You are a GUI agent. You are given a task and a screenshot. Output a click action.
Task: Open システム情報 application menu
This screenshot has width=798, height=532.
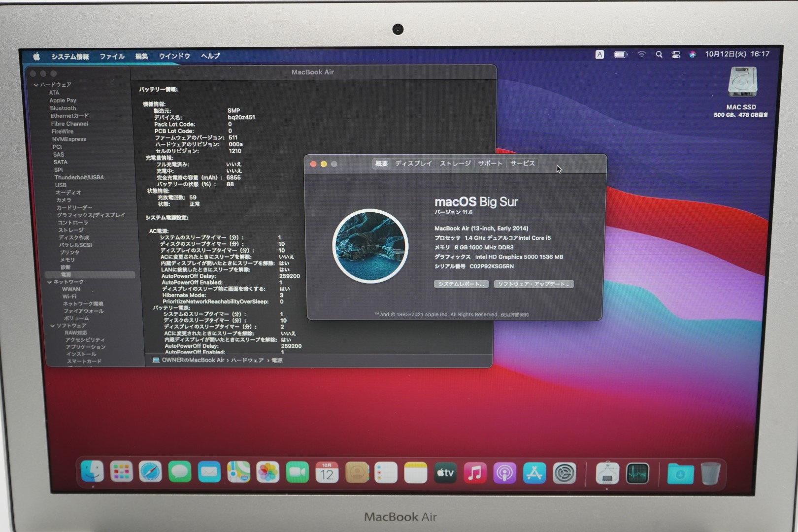click(70, 57)
